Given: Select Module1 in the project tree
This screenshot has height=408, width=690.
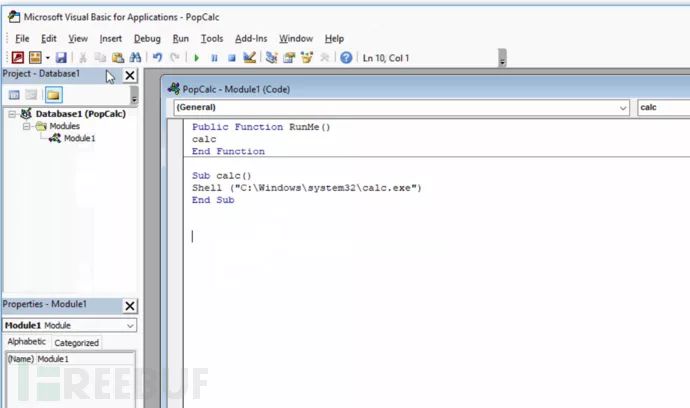Looking at the screenshot, I should (80, 138).
